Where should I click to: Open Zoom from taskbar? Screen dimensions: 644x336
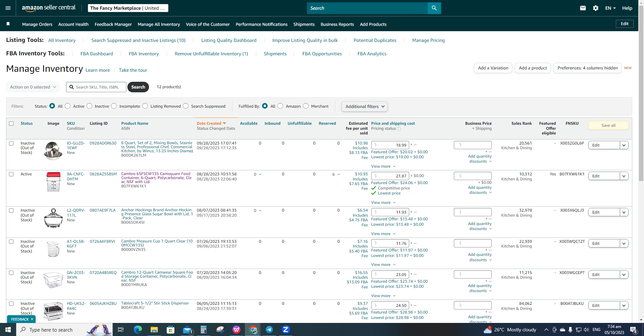click(286, 330)
